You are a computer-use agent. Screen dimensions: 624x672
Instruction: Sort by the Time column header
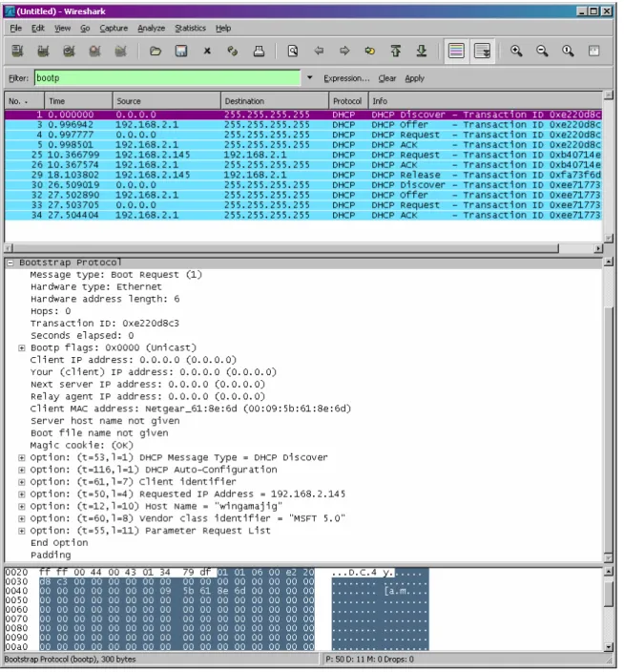(x=78, y=101)
